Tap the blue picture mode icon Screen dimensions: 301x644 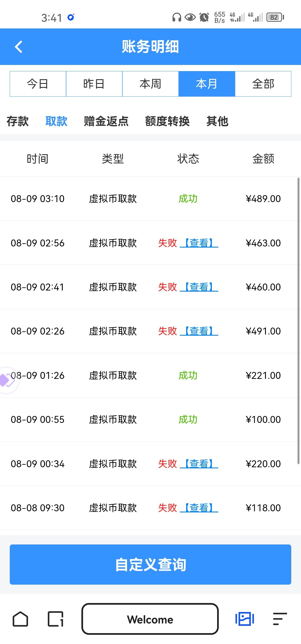pos(244,619)
